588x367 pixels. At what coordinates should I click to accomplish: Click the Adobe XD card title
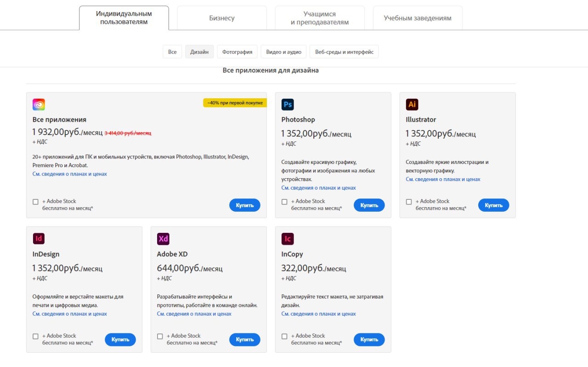click(x=172, y=254)
